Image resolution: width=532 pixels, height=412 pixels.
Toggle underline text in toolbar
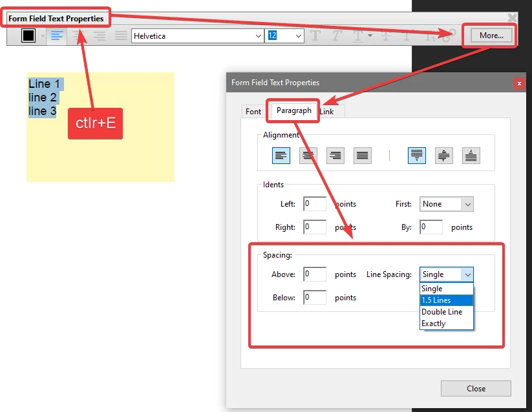[x=358, y=36]
